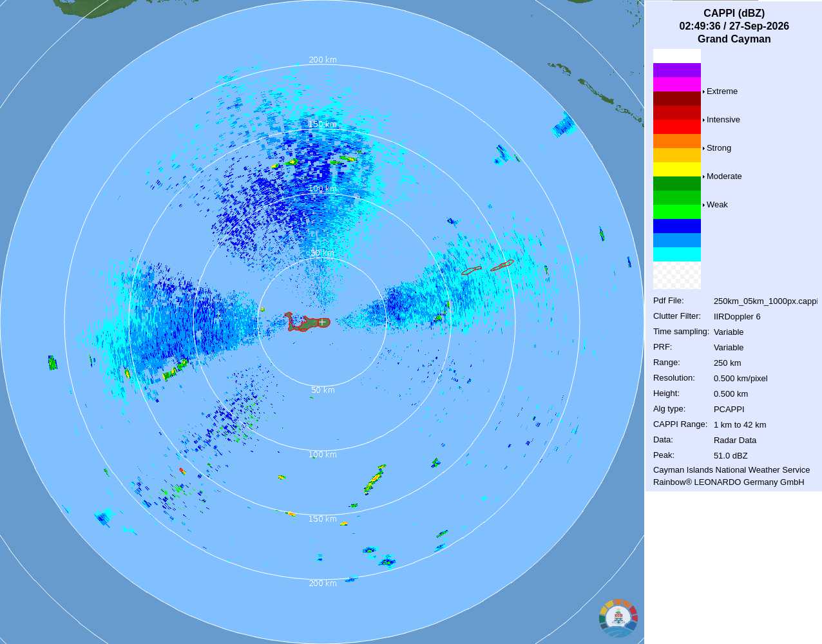Viewport: 822px width, 644px height.
Task: Click the Resolution value 0.500 km/pixel
Action: (741, 379)
